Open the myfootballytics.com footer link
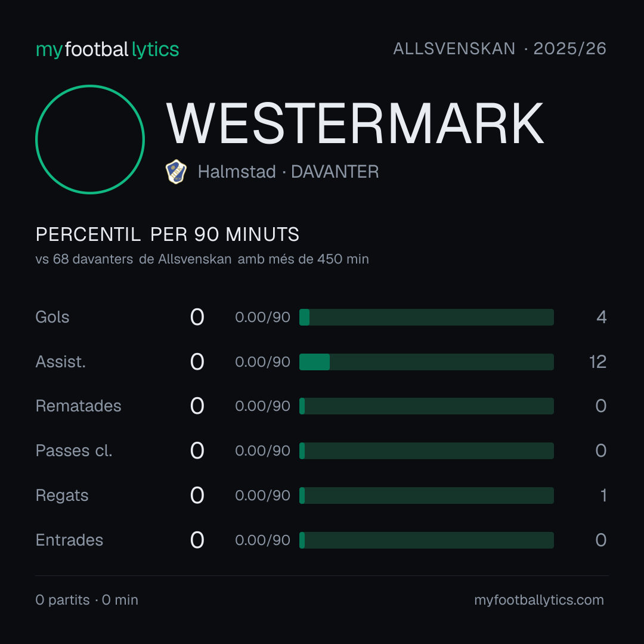This screenshot has width=644, height=644. click(539, 600)
